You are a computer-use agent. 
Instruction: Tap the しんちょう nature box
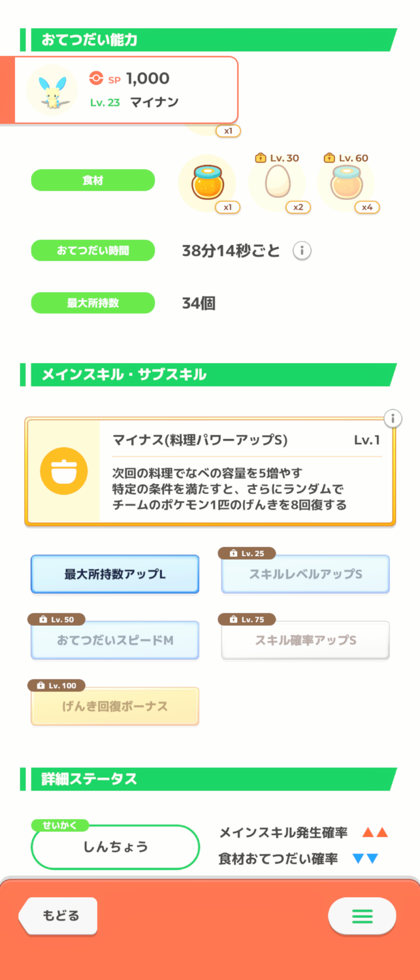115,847
